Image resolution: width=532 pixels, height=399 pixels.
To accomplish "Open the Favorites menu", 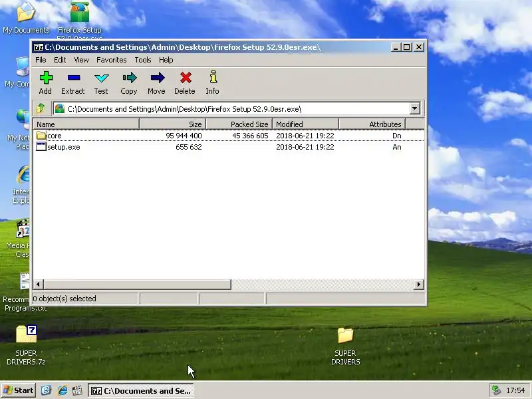I will pyautogui.click(x=111, y=60).
